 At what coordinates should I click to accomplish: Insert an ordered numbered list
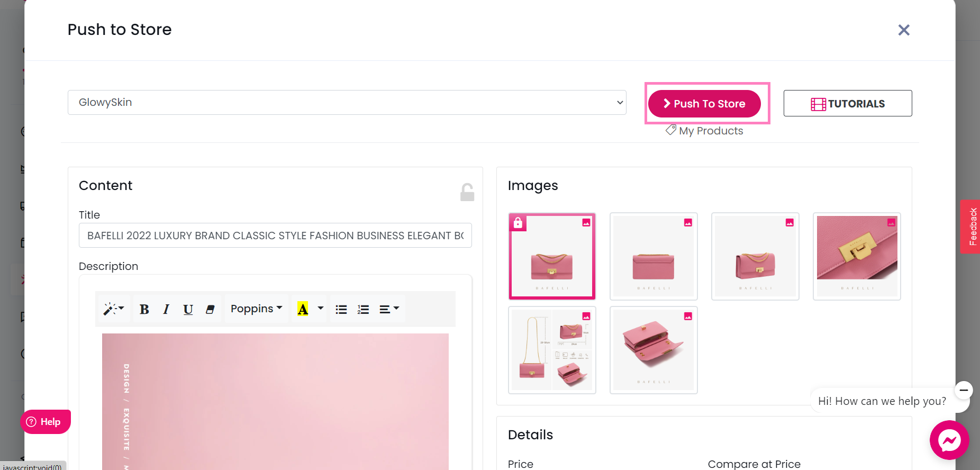point(363,309)
